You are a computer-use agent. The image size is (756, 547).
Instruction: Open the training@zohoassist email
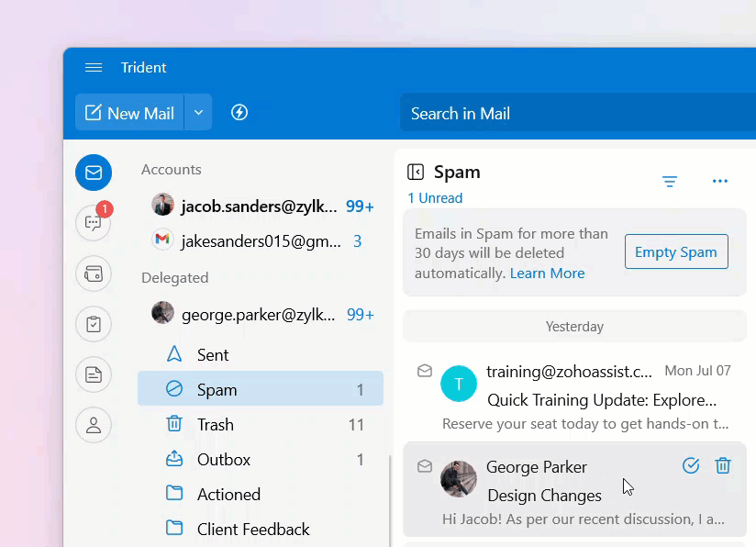(x=574, y=396)
